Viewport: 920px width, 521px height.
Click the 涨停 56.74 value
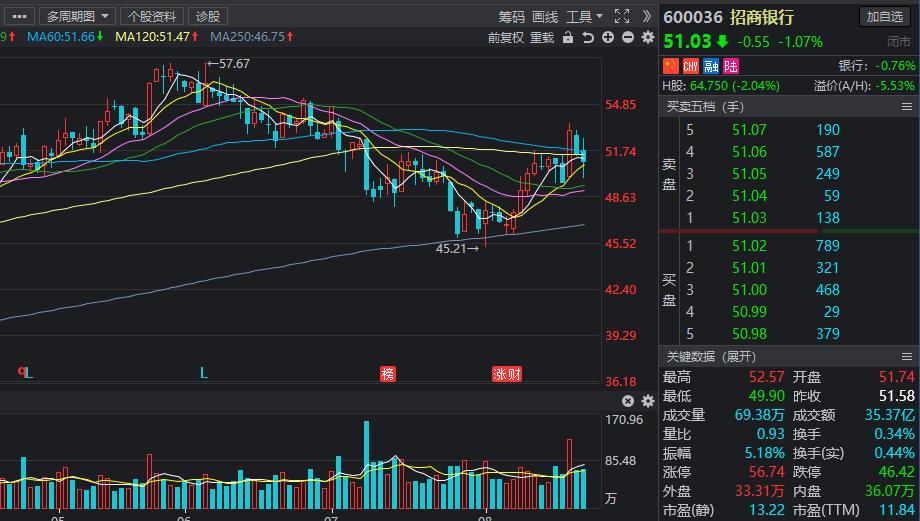tap(766, 472)
